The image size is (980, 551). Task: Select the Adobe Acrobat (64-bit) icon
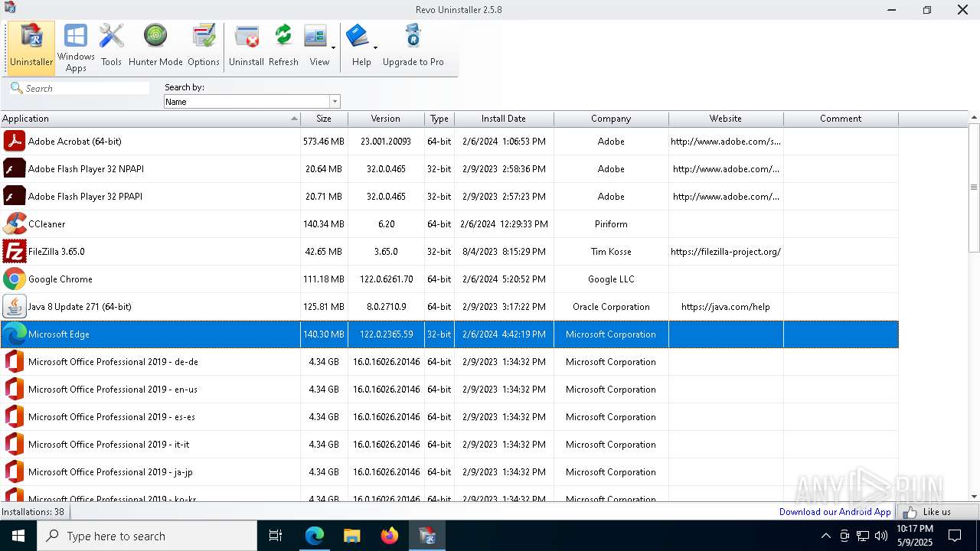click(x=14, y=141)
